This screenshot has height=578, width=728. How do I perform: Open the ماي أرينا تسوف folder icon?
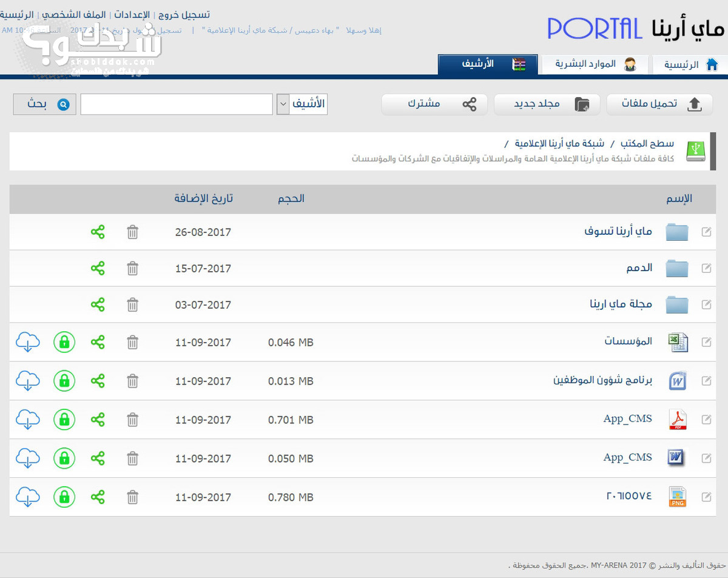(x=676, y=232)
